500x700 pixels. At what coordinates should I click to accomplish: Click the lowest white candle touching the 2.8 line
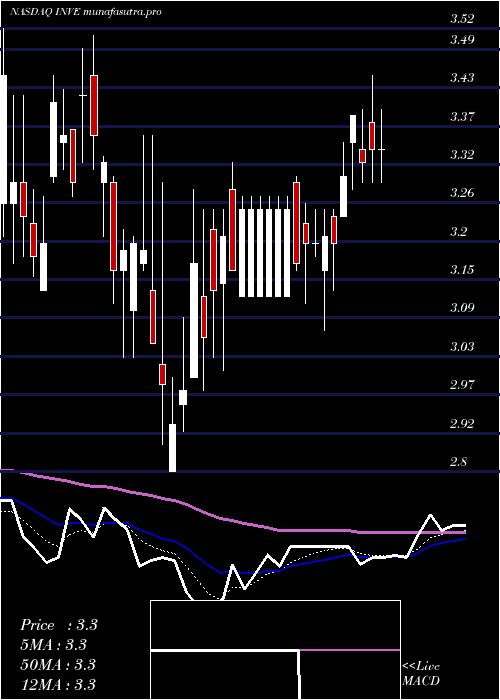point(172,448)
